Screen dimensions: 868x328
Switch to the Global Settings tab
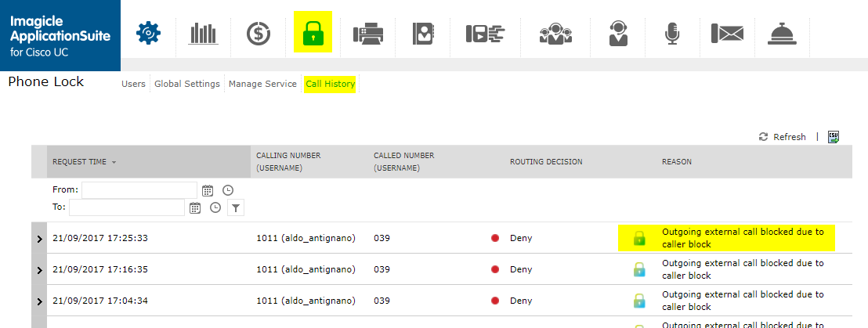click(x=186, y=84)
